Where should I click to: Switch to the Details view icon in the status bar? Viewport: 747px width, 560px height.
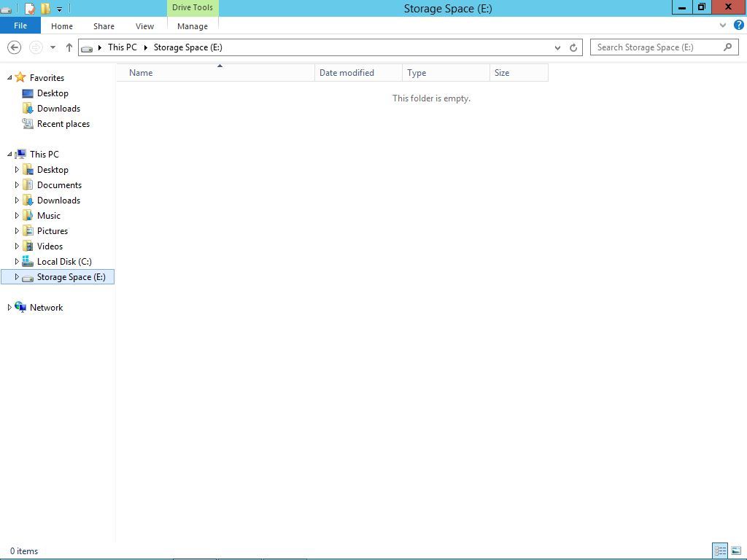pos(720,551)
